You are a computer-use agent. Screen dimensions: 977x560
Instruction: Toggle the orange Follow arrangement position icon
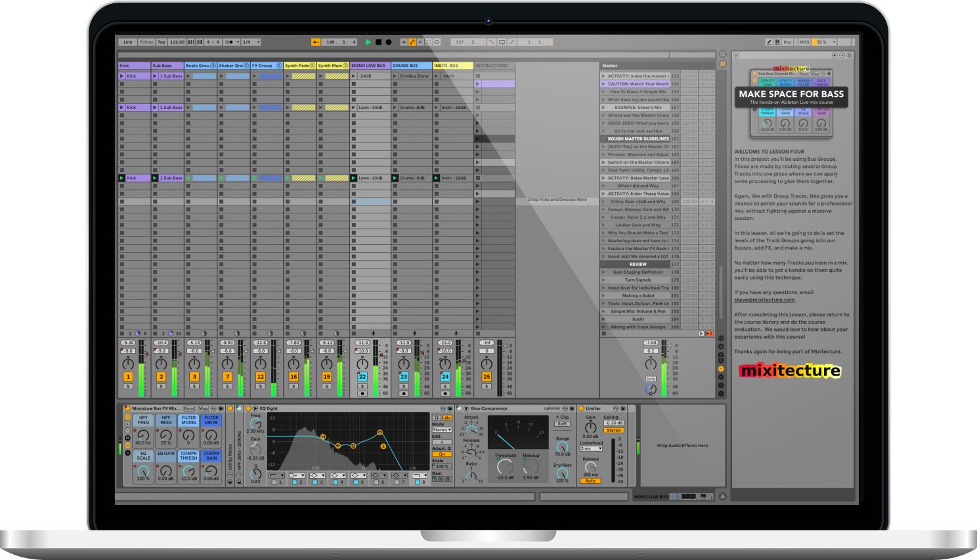(316, 42)
